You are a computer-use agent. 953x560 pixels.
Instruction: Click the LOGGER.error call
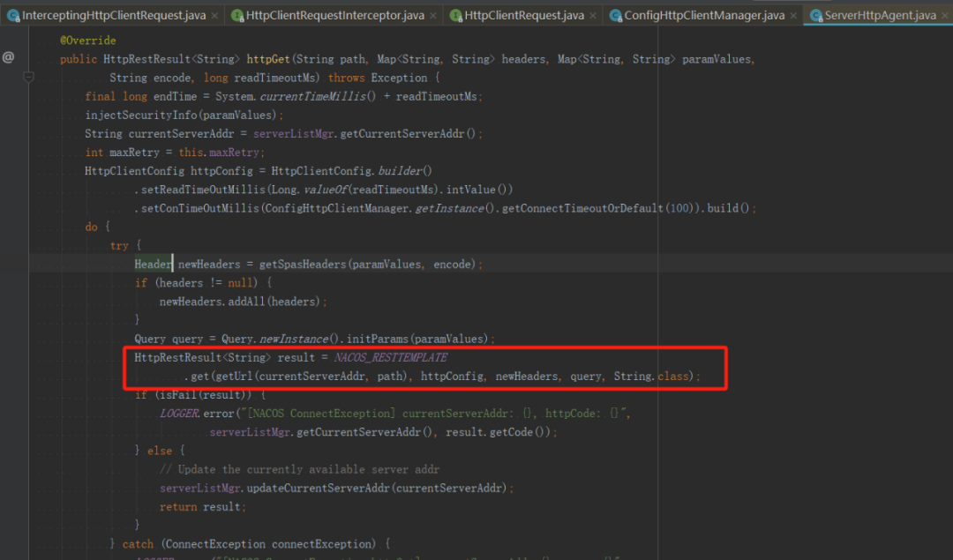click(x=197, y=414)
